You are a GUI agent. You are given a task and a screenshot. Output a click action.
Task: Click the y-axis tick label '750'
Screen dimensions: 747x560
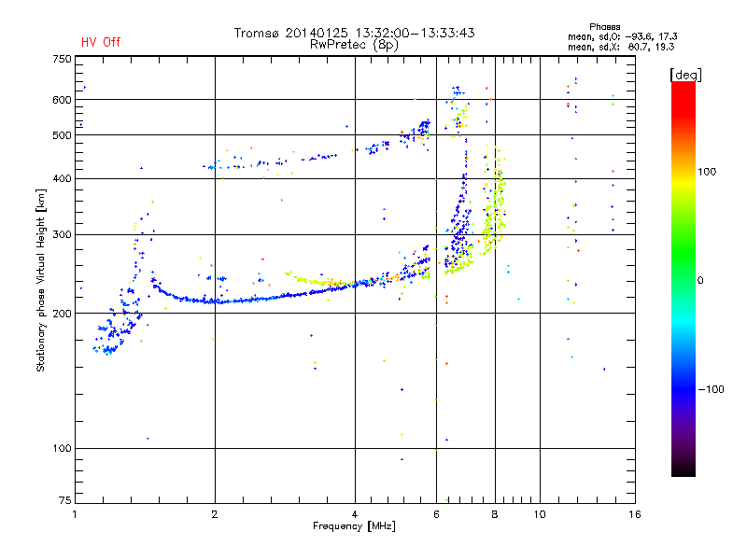tap(63, 59)
